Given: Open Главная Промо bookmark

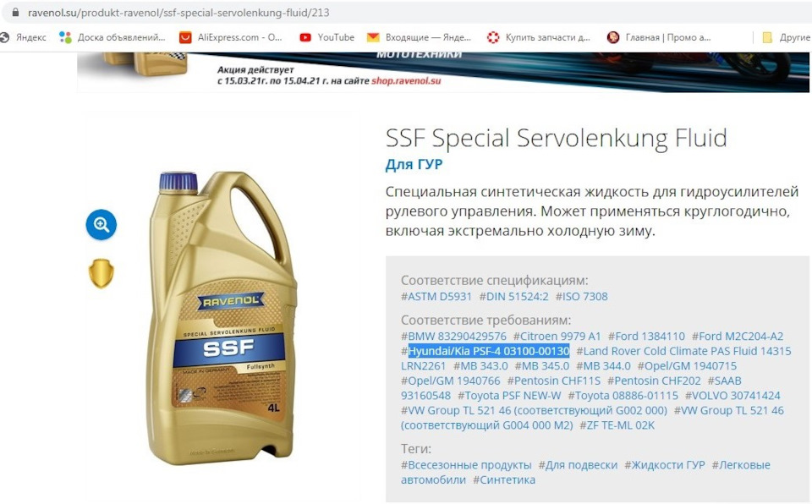Looking at the screenshot, I should pos(659,37).
